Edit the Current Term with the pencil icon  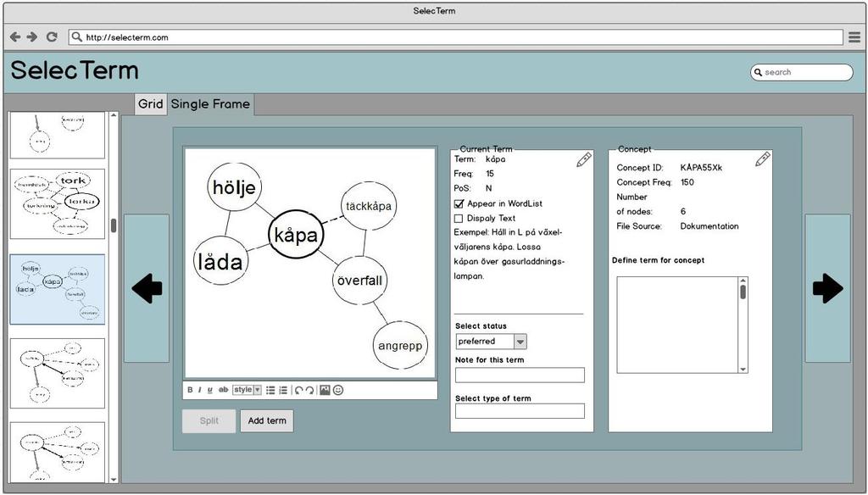click(x=583, y=160)
